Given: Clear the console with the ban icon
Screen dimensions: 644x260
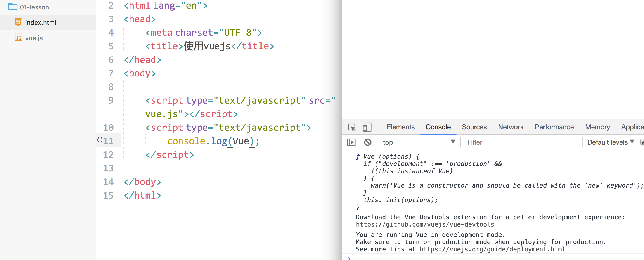Looking at the screenshot, I should [x=367, y=142].
